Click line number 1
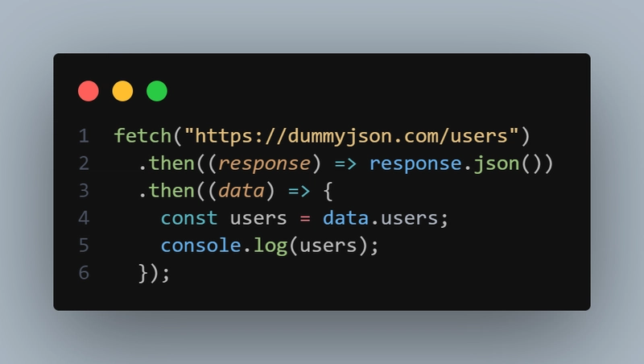Image resolution: width=644 pixels, height=364 pixels. pyautogui.click(x=84, y=136)
